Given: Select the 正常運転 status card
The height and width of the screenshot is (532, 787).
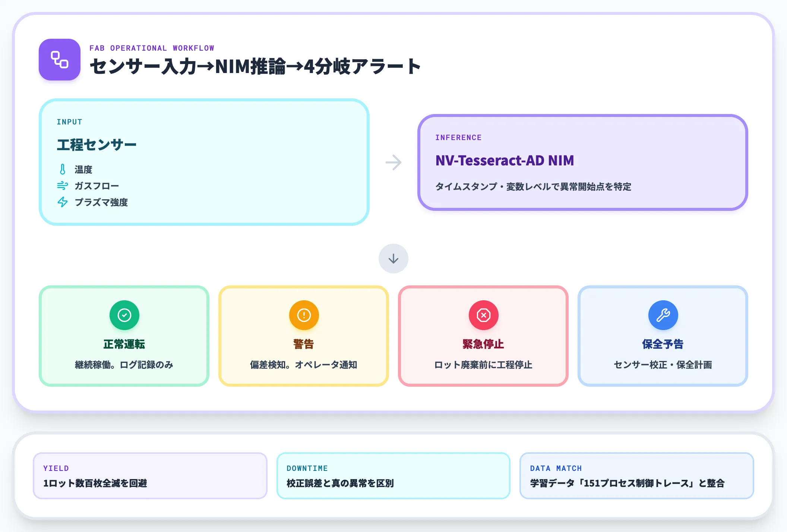Looking at the screenshot, I should pyautogui.click(x=124, y=336).
